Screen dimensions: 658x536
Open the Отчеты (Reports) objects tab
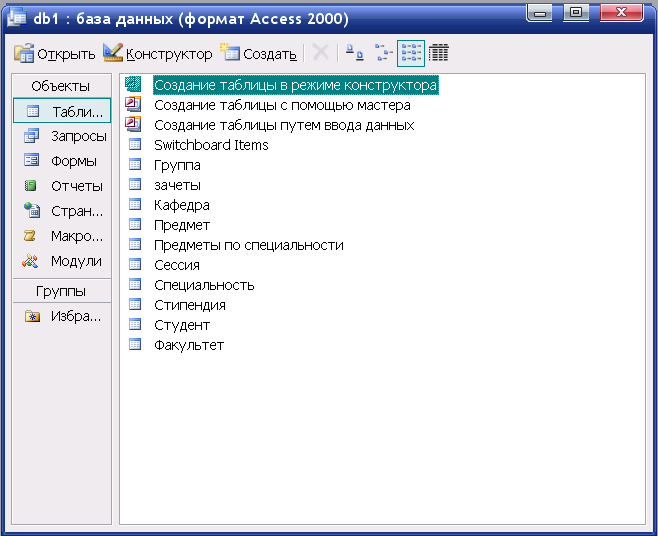(62, 186)
